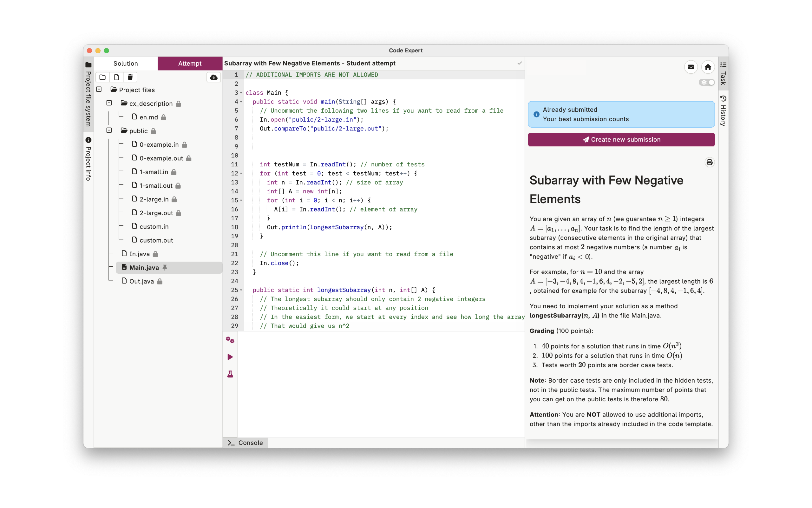Fold longestSubarray method at line 25
This screenshot has height=508, width=812.
[x=241, y=290]
